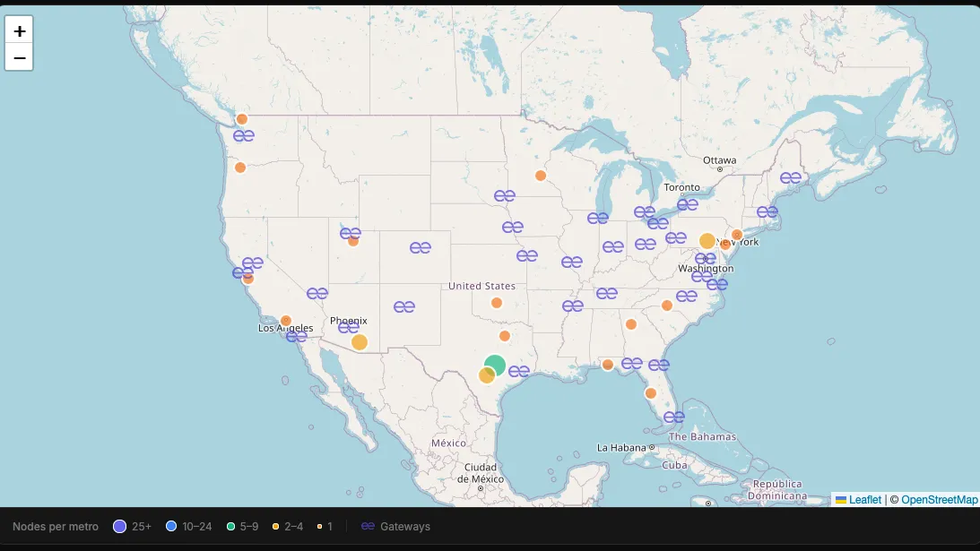The image size is (980, 551).
Task: Click the blue 10–24 legend swatch
Action: [x=171, y=527]
